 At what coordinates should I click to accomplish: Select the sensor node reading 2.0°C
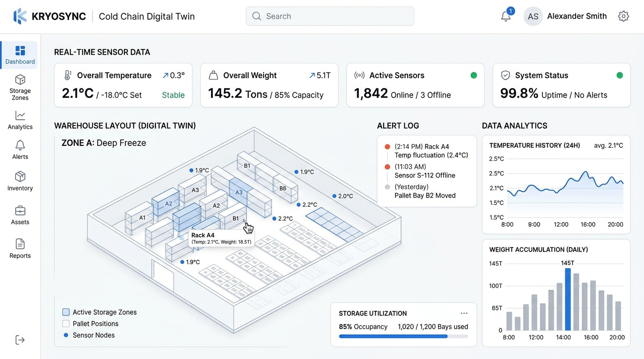(x=335, y=196)
